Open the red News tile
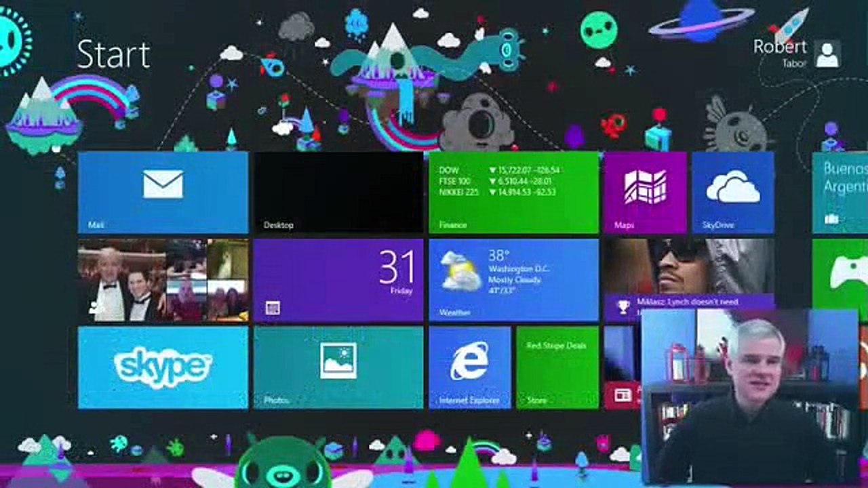 click(x=622, y=367)
